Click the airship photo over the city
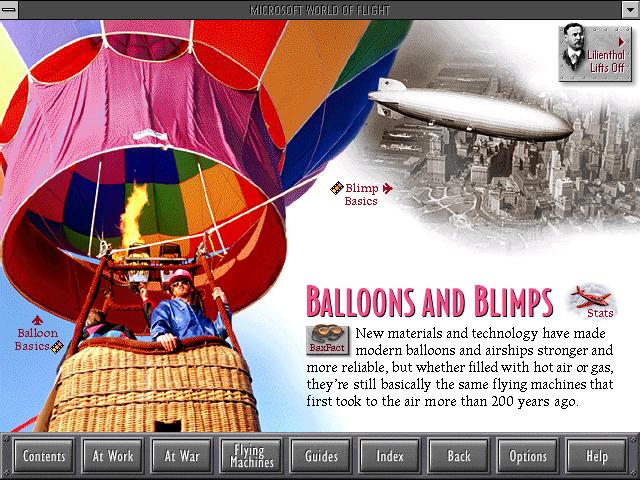 [469, 109]
